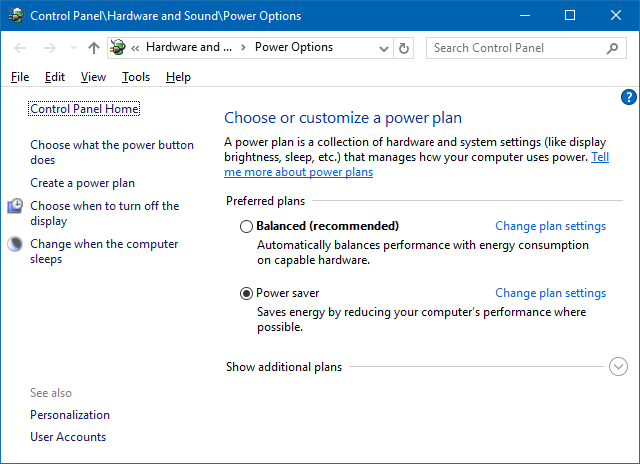640x464 pixels.
Task: Open the File menu
Action: 20,77
